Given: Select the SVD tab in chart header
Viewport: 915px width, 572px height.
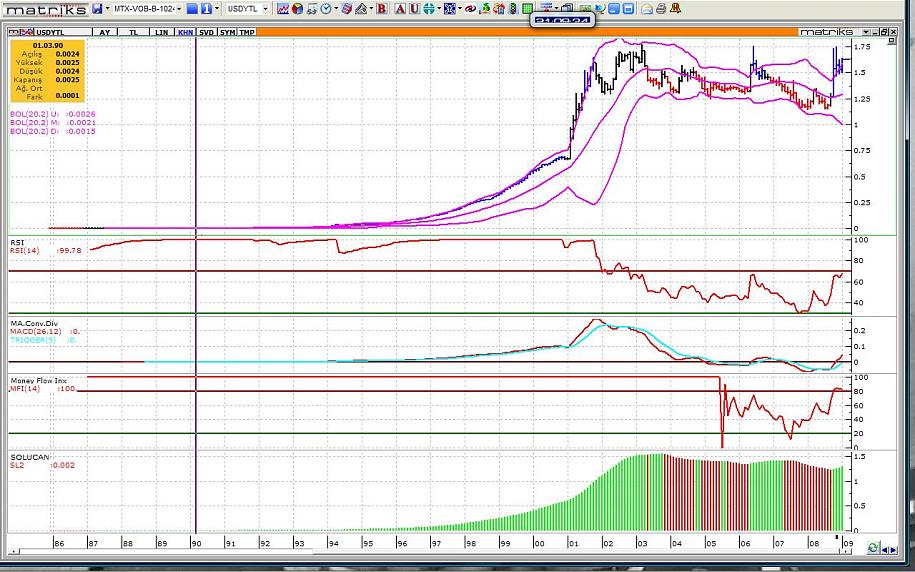Looking at the screenshot, I should 206,32.
